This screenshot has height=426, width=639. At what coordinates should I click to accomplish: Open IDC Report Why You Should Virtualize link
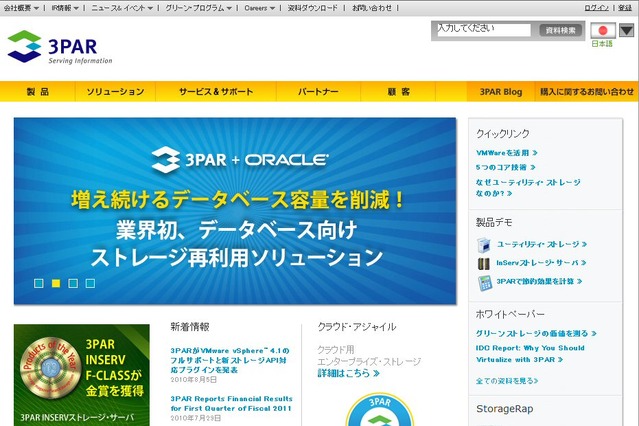tap(530, 354)
